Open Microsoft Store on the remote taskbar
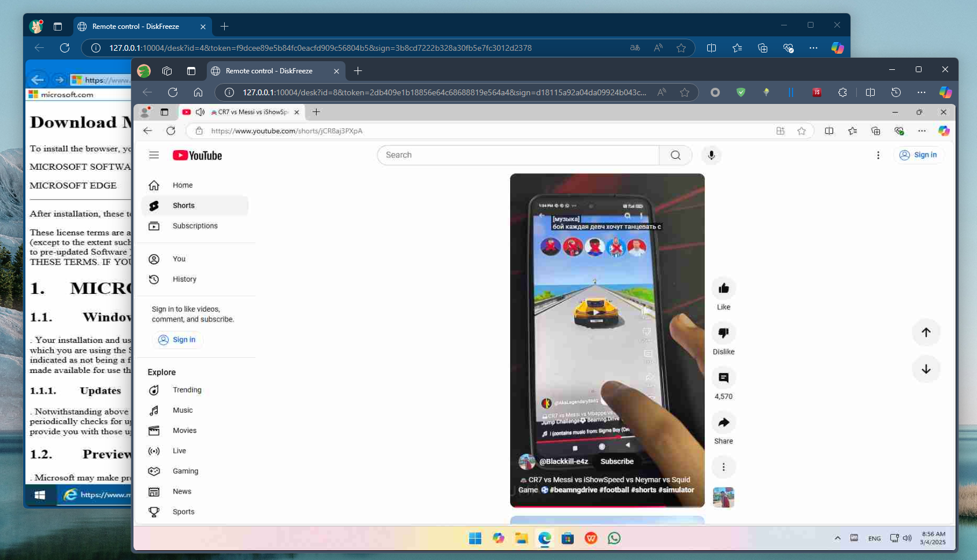977x560 pixels. point(567,538)
